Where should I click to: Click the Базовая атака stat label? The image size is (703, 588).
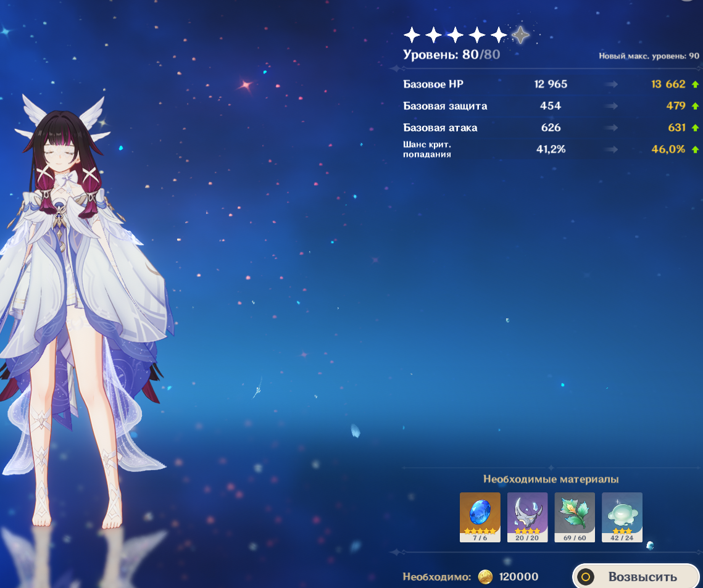[440, 128]
